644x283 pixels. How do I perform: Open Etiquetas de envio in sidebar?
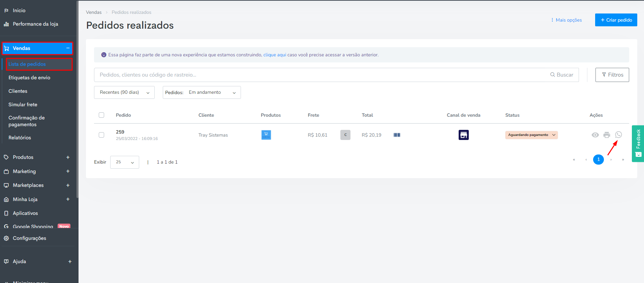pos(29,78)
